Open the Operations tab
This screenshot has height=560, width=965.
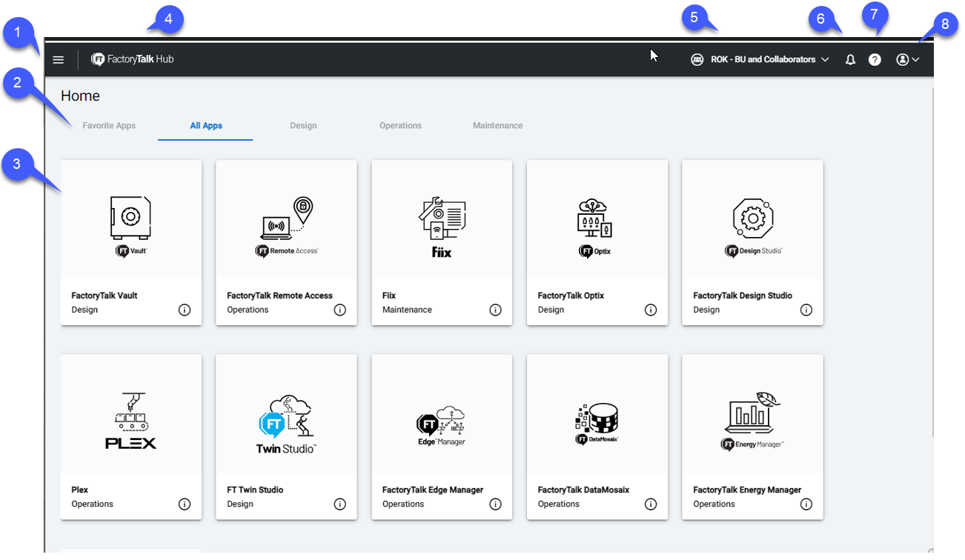coord(400,126)
